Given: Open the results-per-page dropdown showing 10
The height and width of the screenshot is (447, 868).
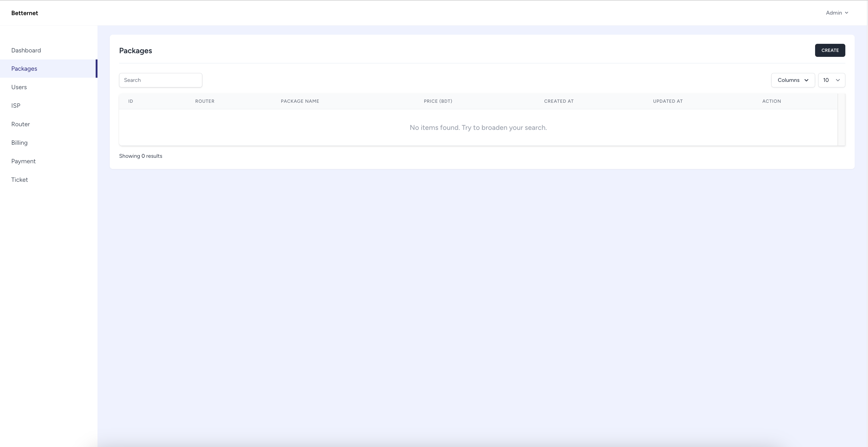Looking at the screenshot, I should pyautogui.click(x=831, y=80).
